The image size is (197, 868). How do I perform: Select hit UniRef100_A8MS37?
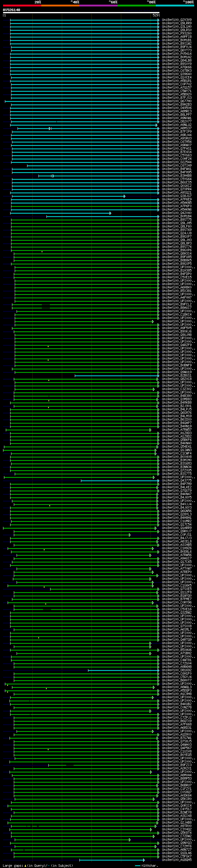(x=177, y=128)
